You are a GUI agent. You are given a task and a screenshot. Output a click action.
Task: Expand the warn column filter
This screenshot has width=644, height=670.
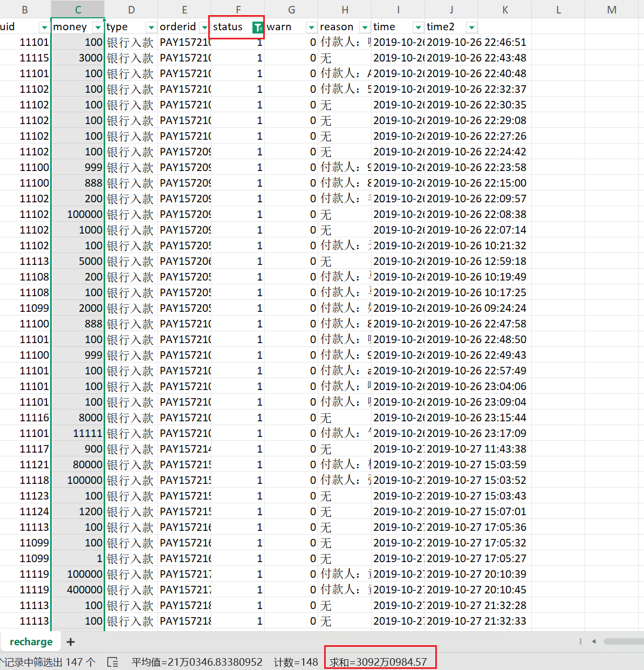(x=311, y=28)
